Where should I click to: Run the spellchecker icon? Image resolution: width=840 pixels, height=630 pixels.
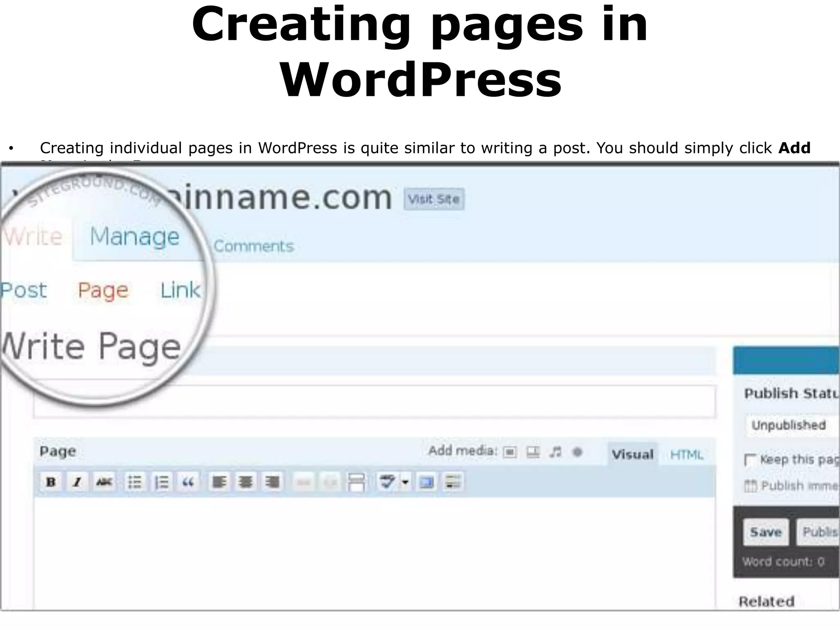(x=387, y=482)
